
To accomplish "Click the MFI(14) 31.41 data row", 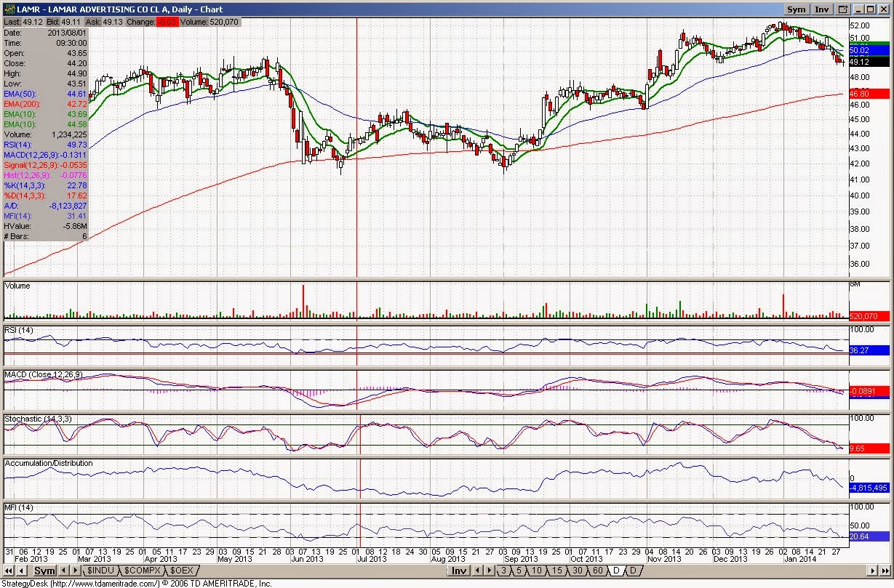I will (46, 216).
